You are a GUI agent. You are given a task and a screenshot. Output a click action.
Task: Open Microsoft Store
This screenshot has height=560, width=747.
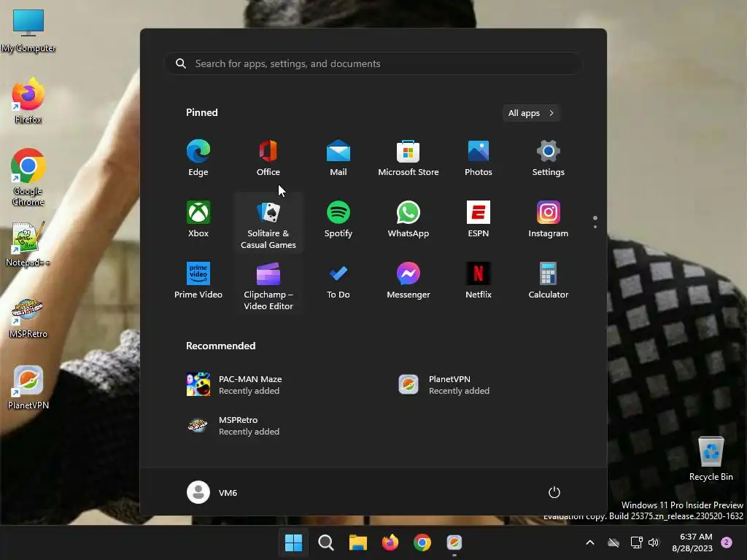click(x=409, y=158)
